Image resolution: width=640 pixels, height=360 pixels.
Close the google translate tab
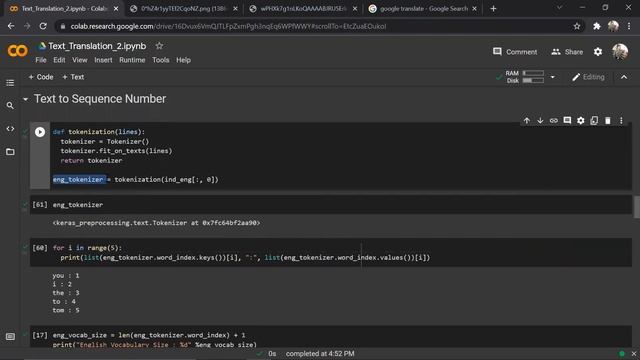(x=474, y=9)
